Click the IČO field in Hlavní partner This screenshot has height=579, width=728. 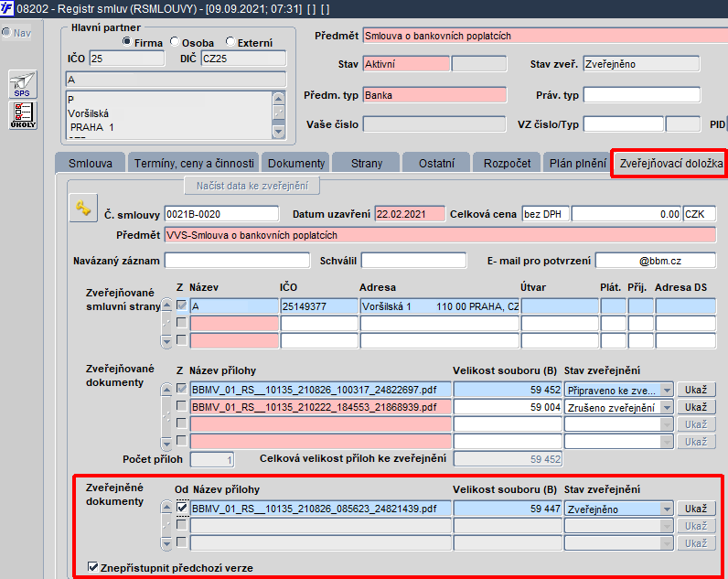pos(127,59)
